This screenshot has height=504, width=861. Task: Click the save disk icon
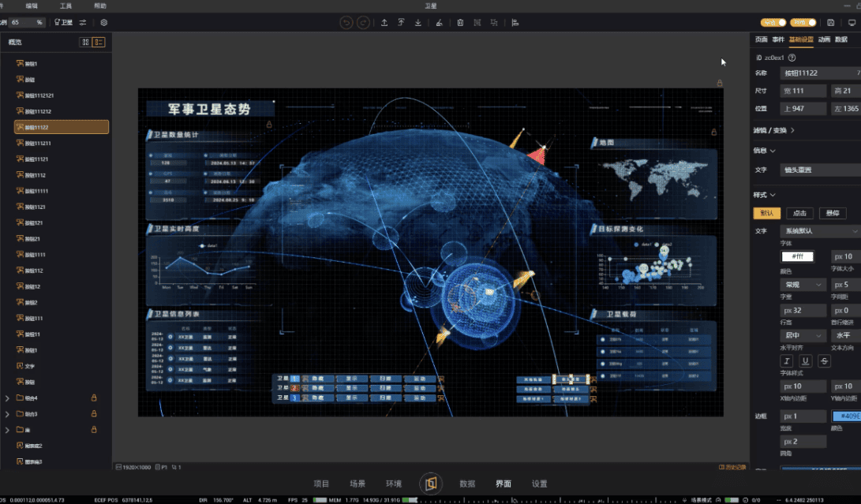pyautogui.click(x=830, y=23)
